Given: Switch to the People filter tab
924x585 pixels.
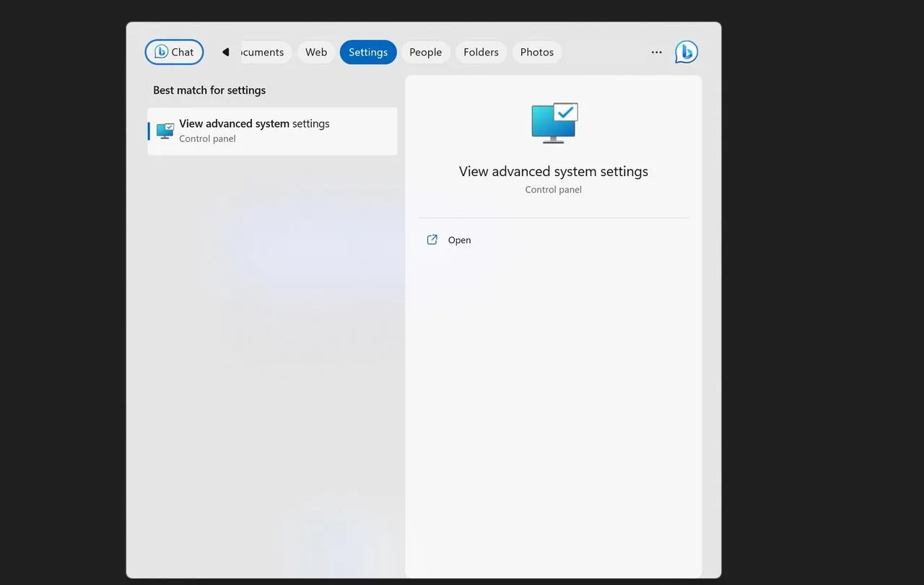Looking at the screenshot, I should (x=425, y=52).
